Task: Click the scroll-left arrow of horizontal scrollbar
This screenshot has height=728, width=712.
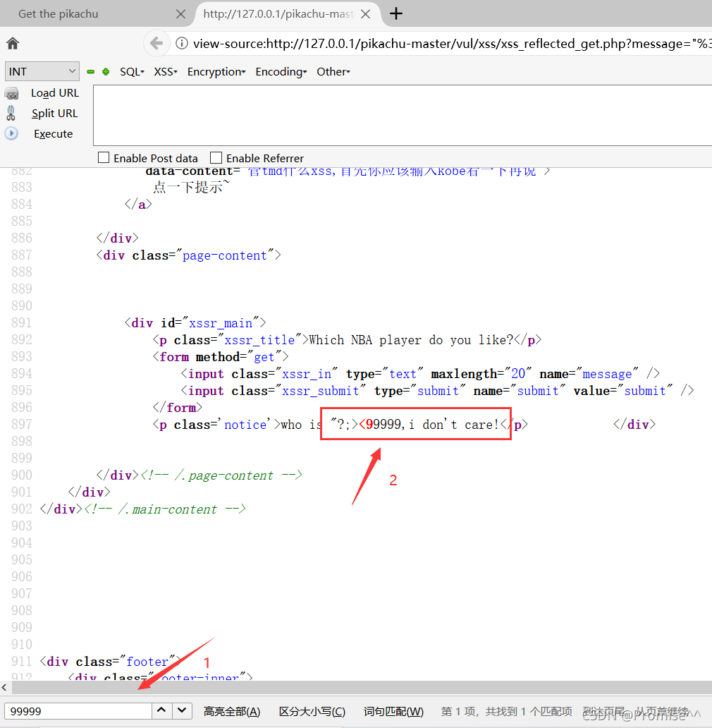Action: pyautogui.click(x=4, y=687)
